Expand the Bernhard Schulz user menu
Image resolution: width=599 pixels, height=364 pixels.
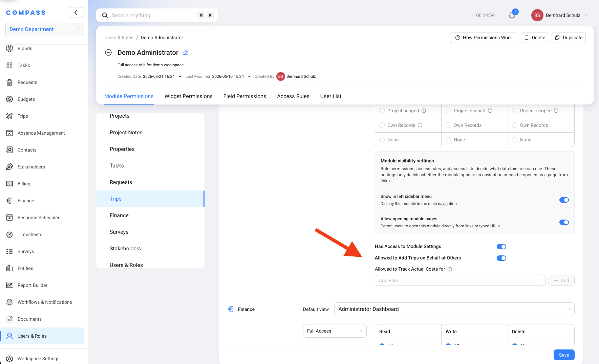[x=560, y=15]
